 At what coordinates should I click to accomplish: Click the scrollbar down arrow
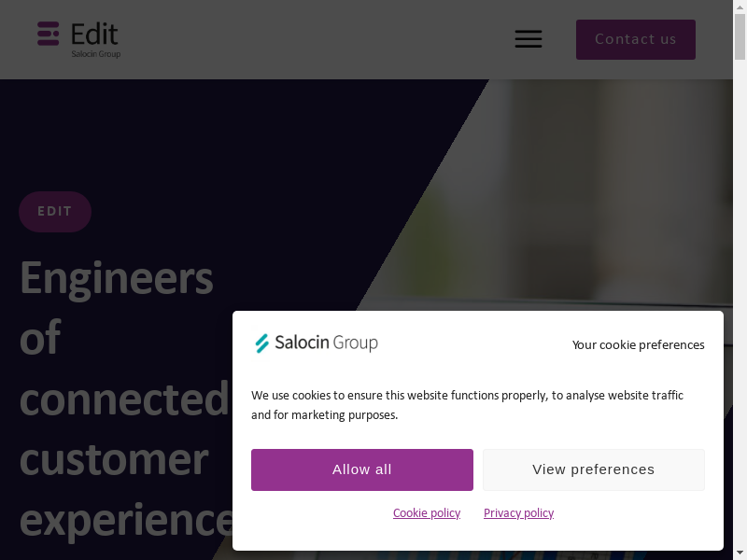click(x=740, y=553)
